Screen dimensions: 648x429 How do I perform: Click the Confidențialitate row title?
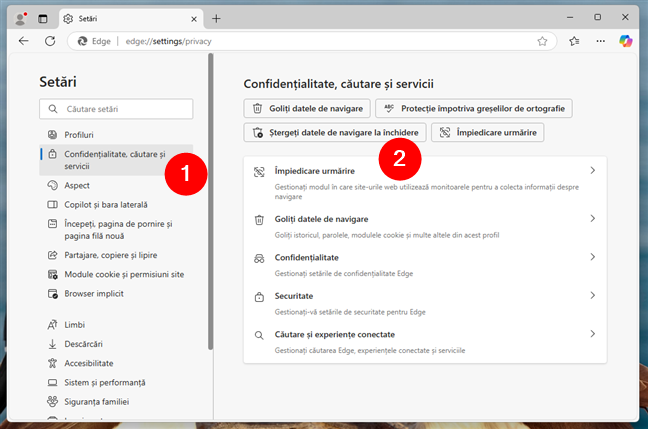pyautogui.click(x=307, y=257)
